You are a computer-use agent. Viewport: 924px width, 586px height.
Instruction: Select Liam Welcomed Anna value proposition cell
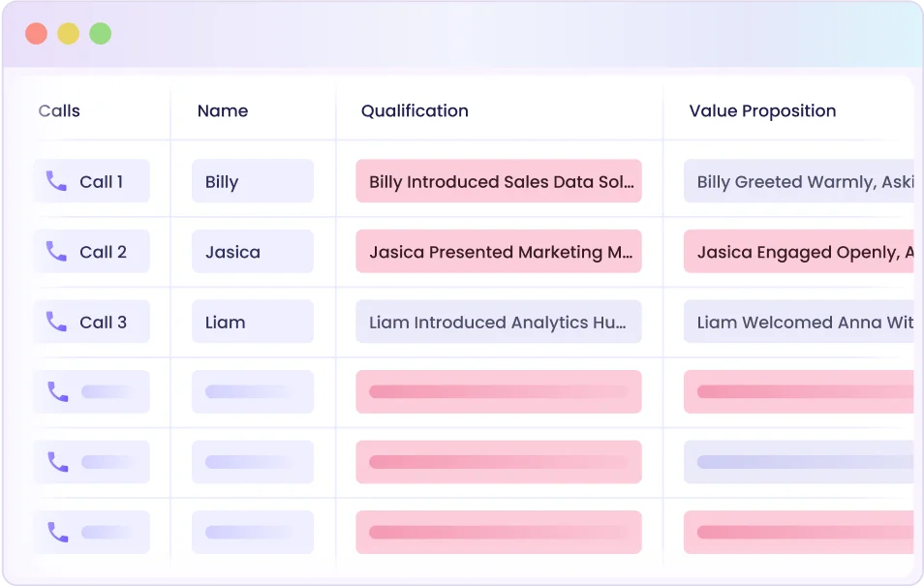pos(800,323)
